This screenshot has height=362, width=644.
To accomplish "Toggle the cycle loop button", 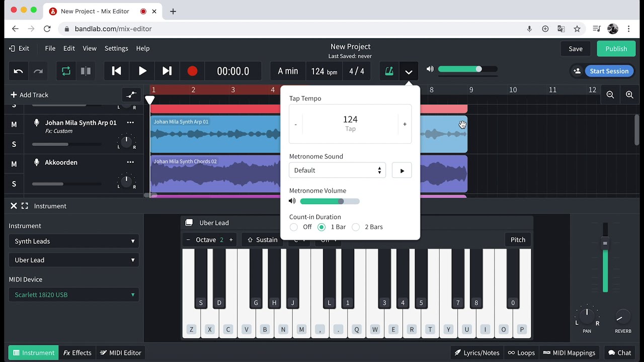I will 66,71.
